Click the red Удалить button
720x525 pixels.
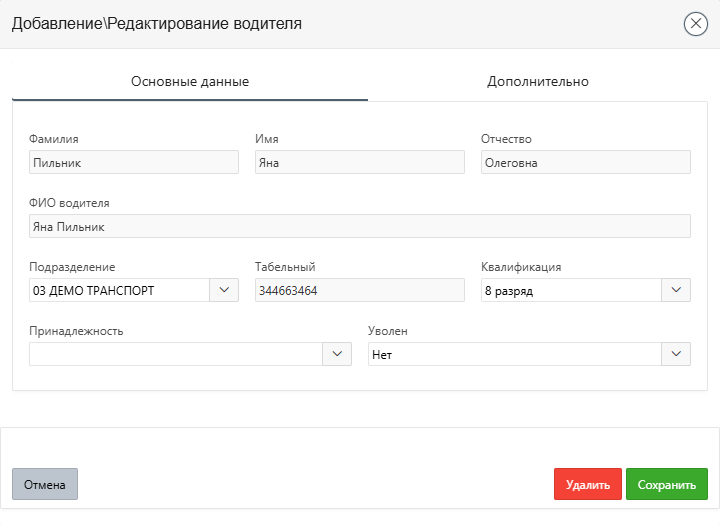coord(588,485)
